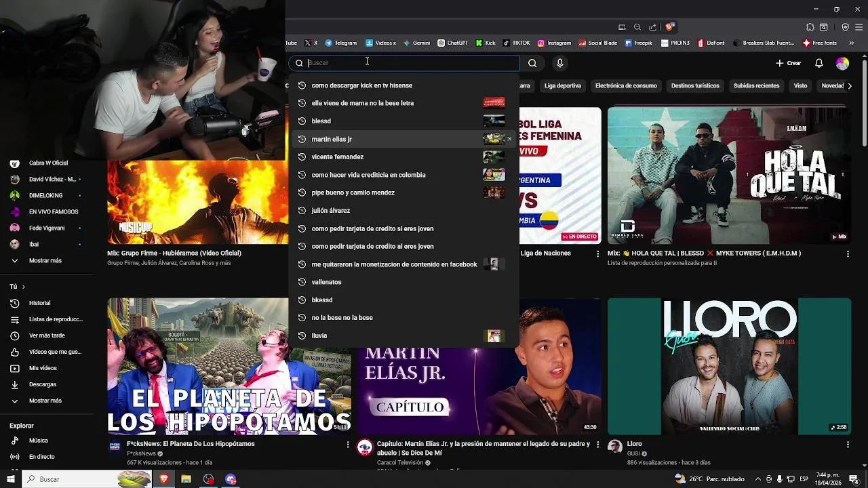Choose the 'vallenatos' suggestion
The image size is (868, 488).
click(404, 282)
